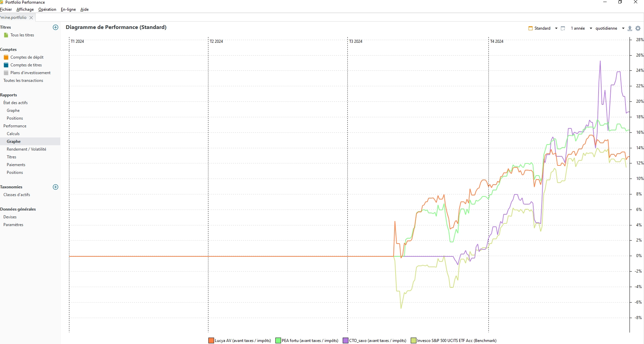
Task: Add a new security with Titres plus icon
Action: coord(56,27)
